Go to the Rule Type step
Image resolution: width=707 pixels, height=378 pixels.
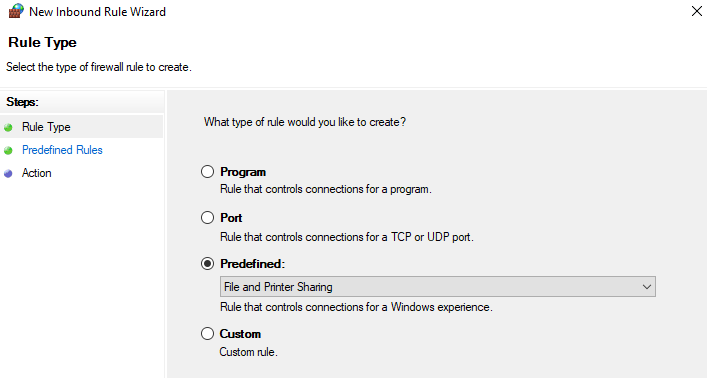(46, 127)
